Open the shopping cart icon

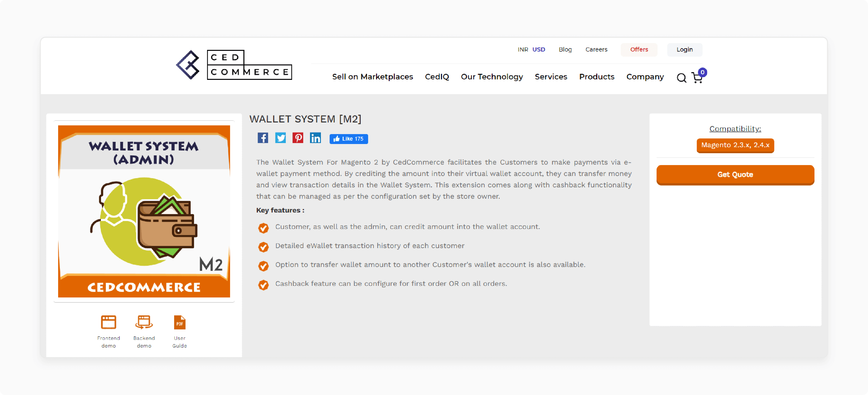click(697, 78)
